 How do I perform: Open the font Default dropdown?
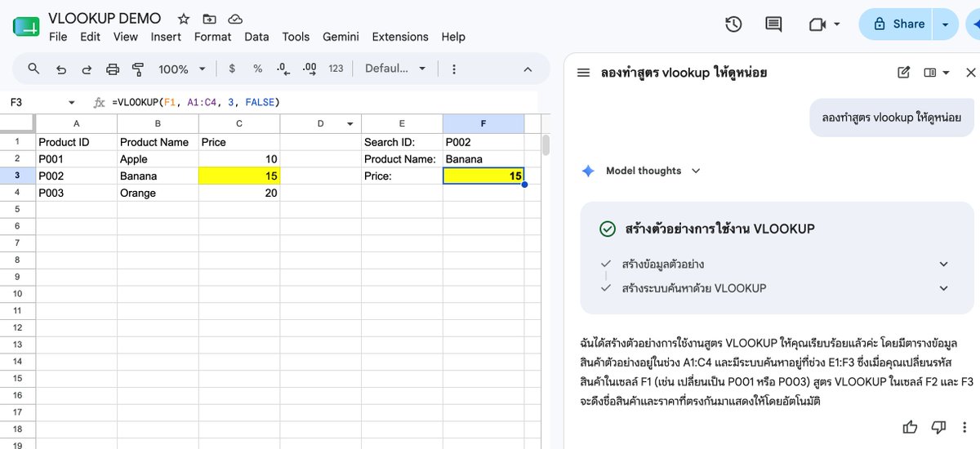[x=395, y=69]
